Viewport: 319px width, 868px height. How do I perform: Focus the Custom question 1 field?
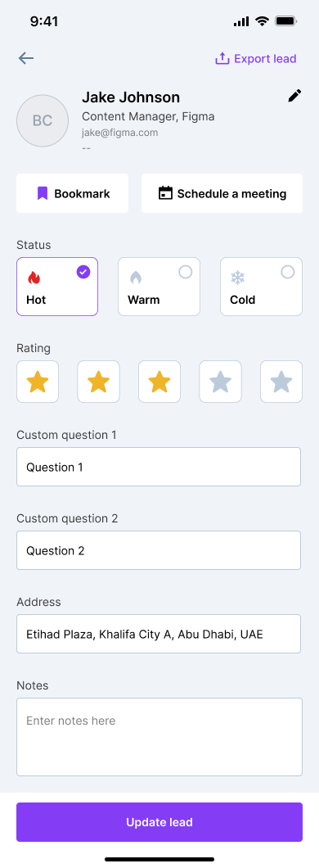point(159,467)
